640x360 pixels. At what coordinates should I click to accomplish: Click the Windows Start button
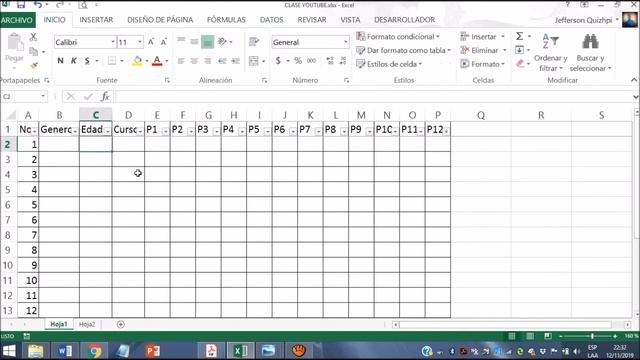coord(9,351)
